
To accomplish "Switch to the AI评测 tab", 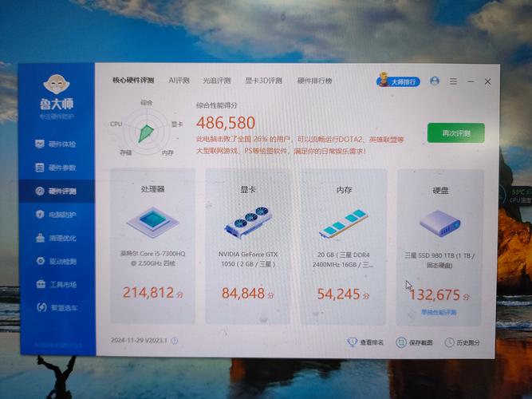I will (x=179, y=81).
